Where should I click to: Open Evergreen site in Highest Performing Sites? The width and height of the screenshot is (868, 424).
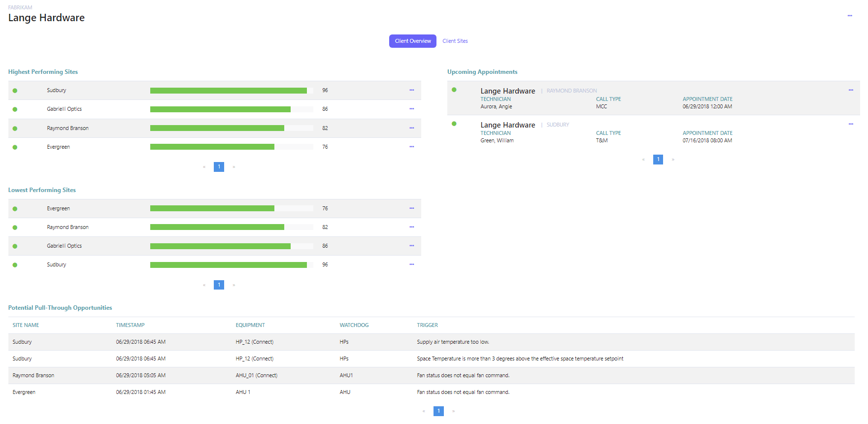58,147
